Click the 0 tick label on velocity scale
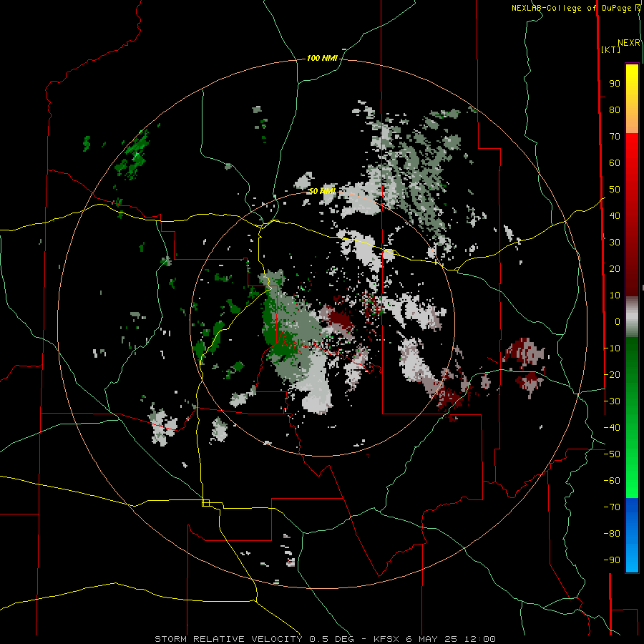Screen dimensions: 644x644 [618, 321]
